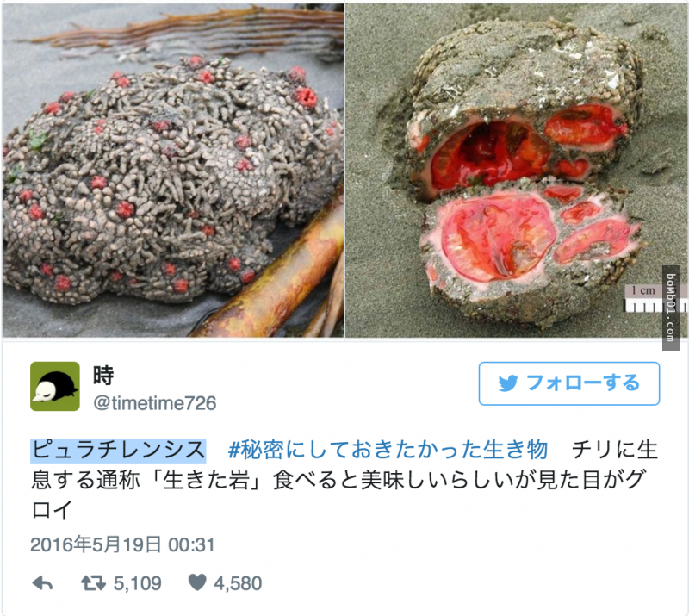Open right photo of sliced red creature

(516, 171)
